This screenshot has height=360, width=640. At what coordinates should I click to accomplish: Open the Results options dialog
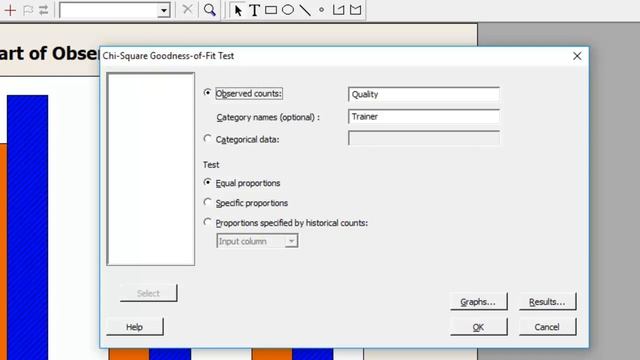(x=547, y=302)
